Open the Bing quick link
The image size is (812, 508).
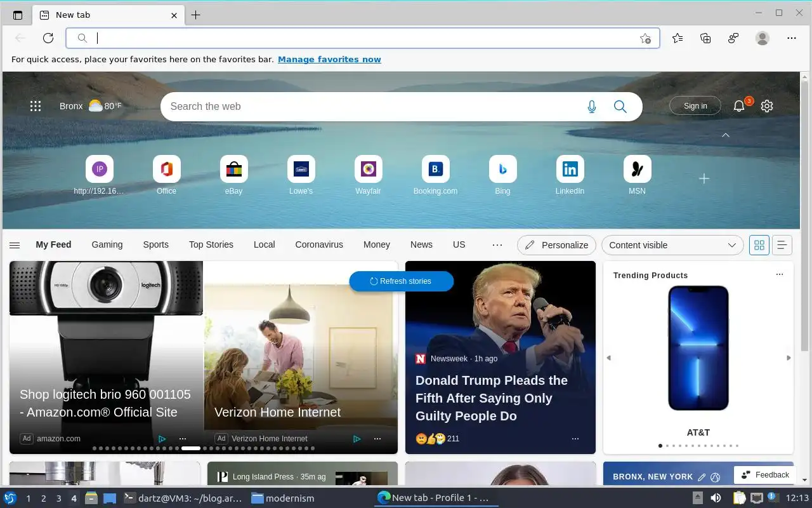(503, 175)
